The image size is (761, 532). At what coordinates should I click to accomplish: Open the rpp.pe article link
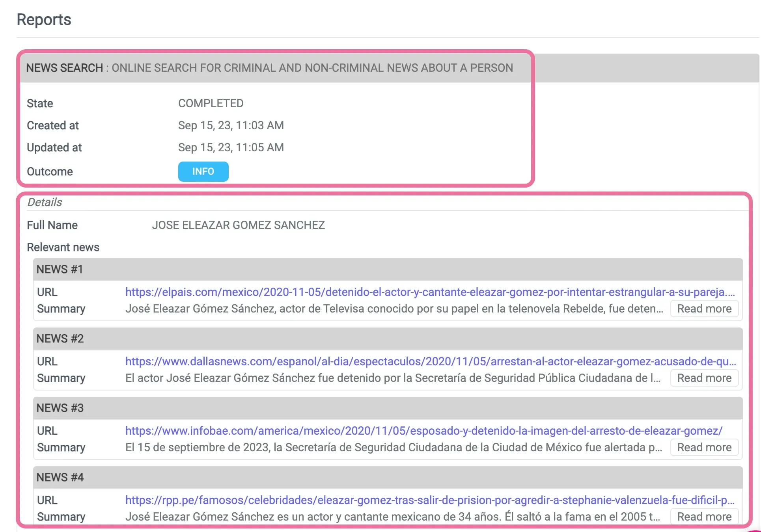430,500
